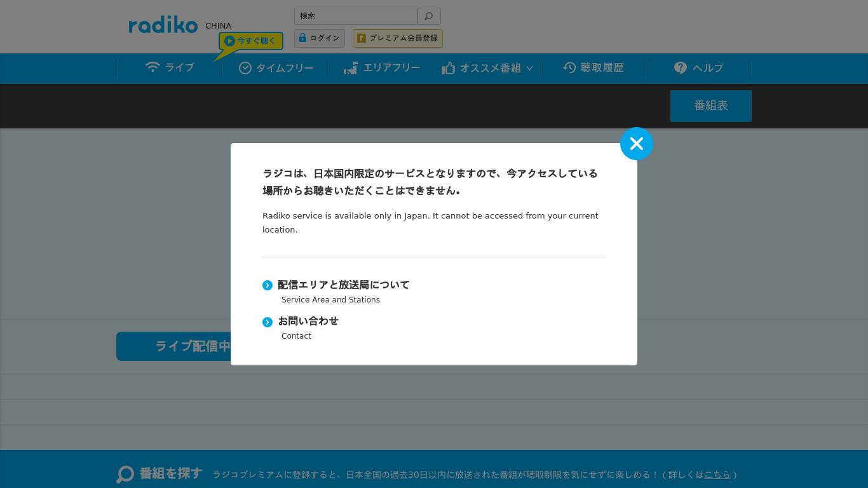Click the arrow icon beside お問い合わせ

pyautogui.click(x=268, y=322)
